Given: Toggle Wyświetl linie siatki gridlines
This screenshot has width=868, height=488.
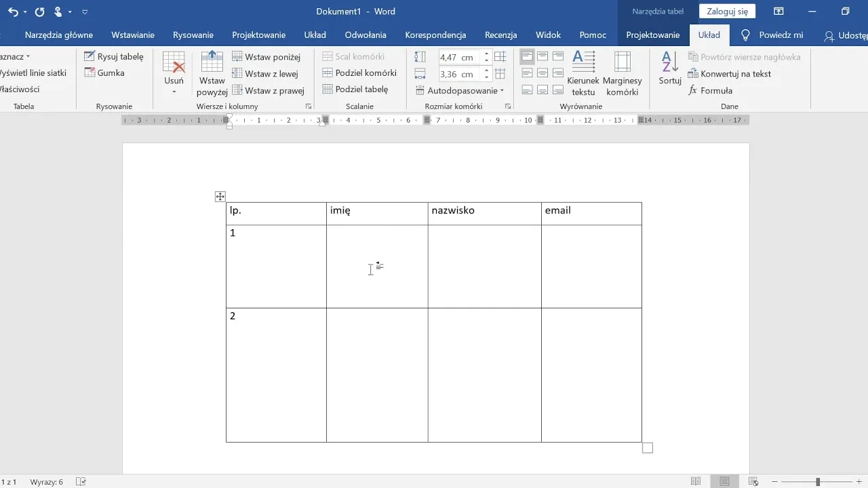Looking at the screenshot, I should pyautogui.click(x=34, y=73).
